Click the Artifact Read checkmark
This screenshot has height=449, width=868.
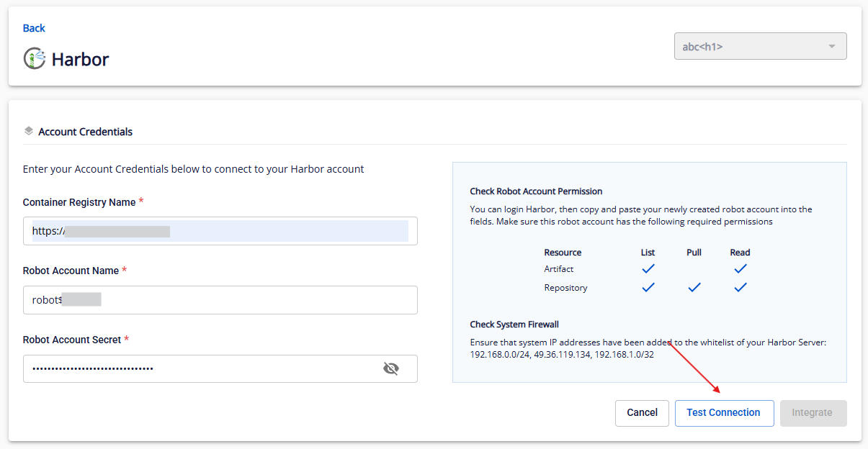click(740, 269)
